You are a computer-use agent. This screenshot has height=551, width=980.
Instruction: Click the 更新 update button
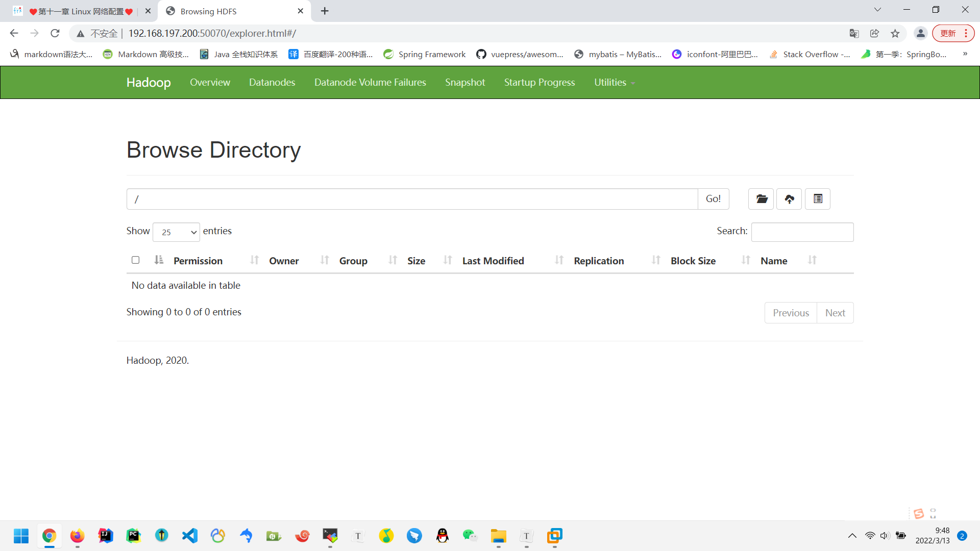tap(953, 33)
